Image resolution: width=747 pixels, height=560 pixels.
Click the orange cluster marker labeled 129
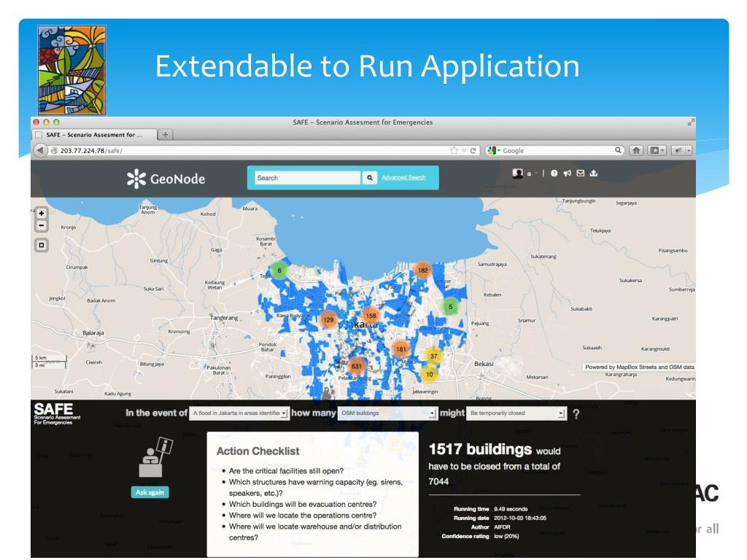[329, 320]
